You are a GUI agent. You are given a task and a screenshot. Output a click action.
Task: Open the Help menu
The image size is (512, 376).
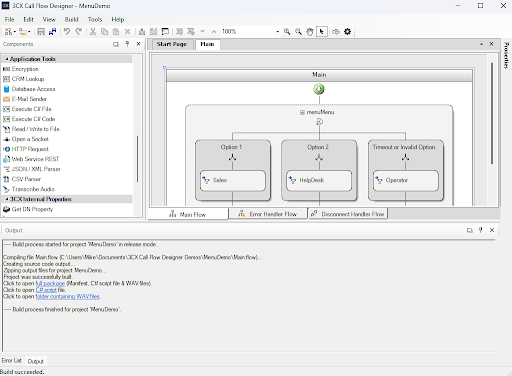(x=117, y=19)
